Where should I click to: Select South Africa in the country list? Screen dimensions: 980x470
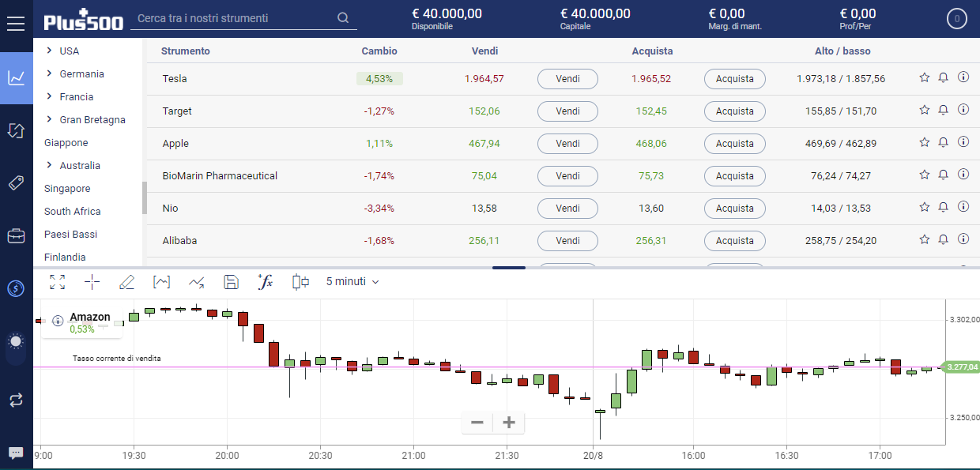coord(73,212)
